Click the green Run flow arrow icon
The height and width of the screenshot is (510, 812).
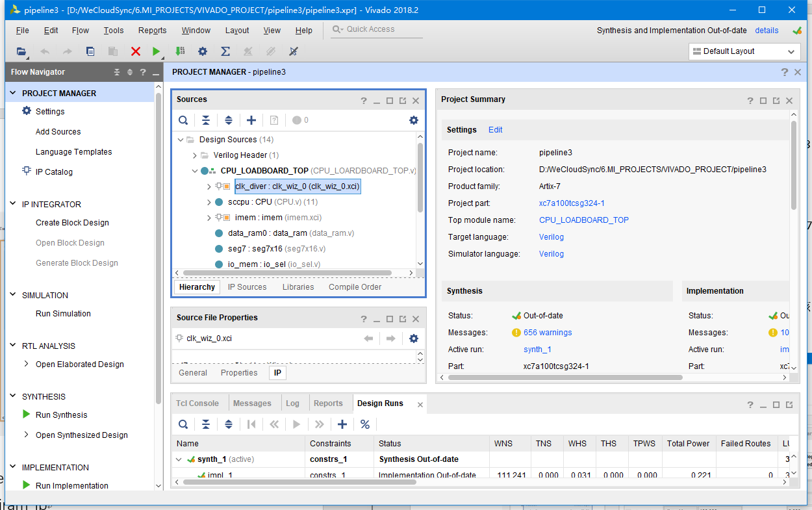[x=156, y=51]
